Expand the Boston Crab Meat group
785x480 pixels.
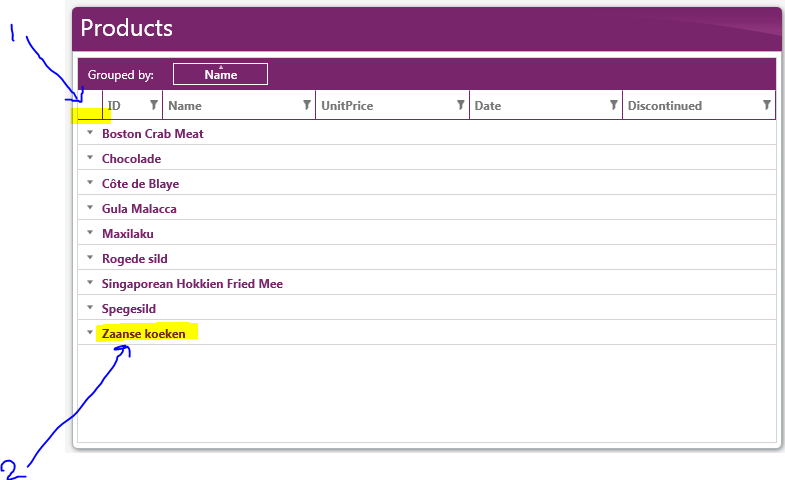point(89,133)
